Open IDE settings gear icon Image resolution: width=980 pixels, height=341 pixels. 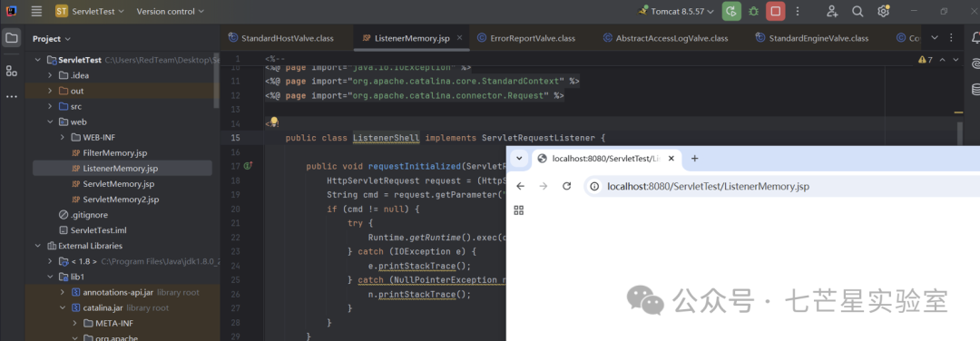(883, 11)
